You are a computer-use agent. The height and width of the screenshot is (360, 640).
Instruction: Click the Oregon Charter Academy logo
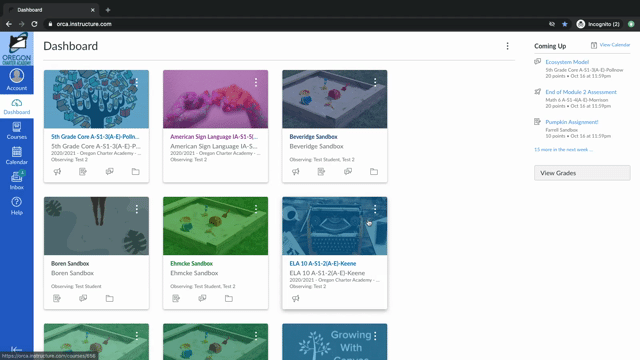17,49
